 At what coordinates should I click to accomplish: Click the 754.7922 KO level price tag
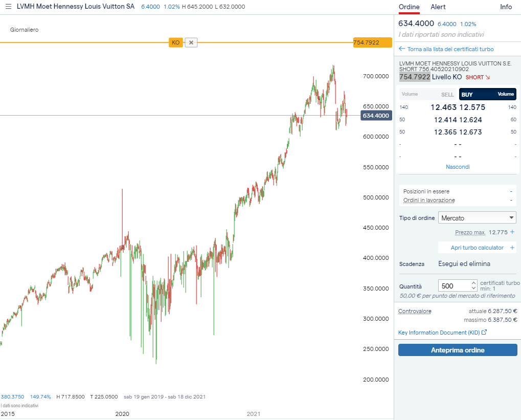click(366, 42)
